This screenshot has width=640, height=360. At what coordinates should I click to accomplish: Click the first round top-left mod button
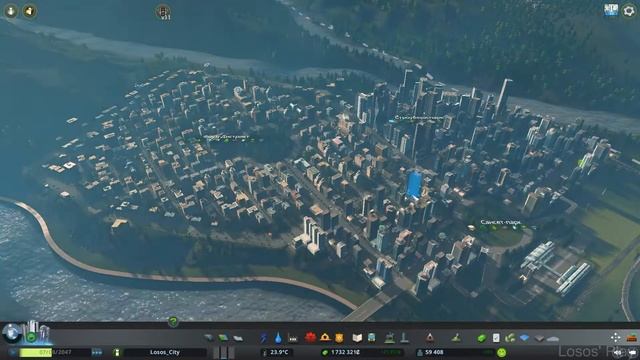(11, 11)
